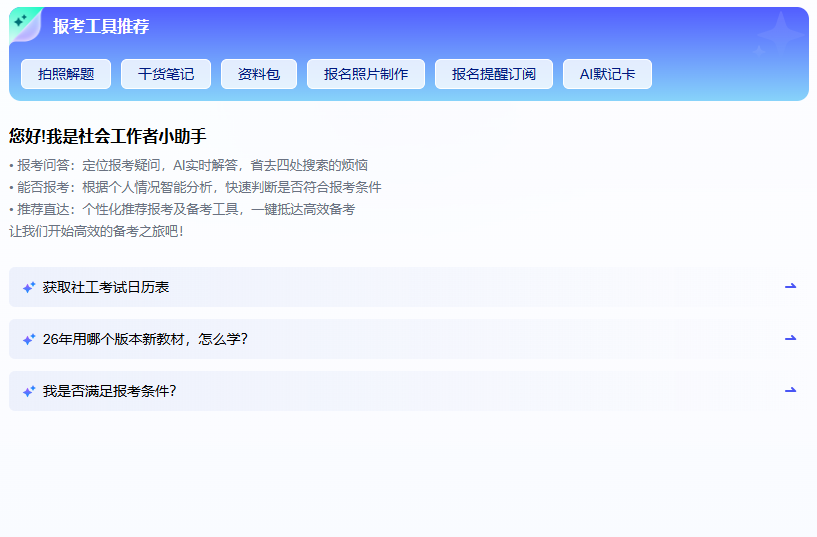Open the 拍照解题 tool

pos(66,74)
